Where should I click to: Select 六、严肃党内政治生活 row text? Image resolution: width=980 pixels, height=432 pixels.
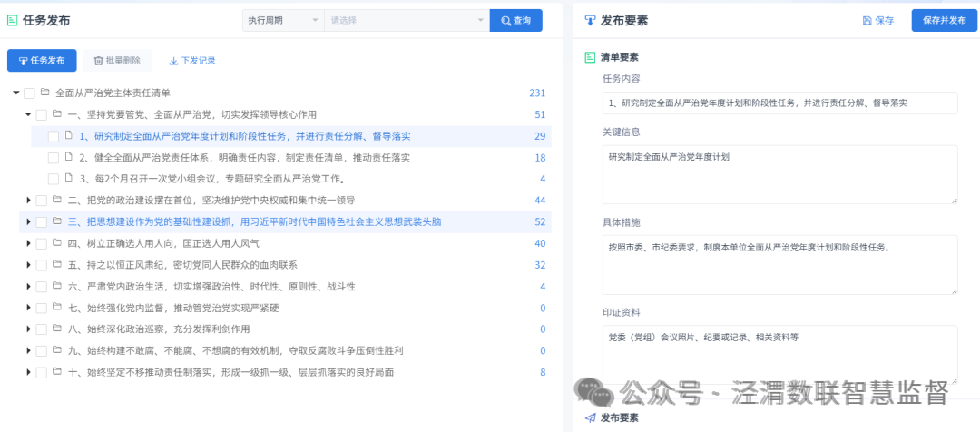point(211,286)
